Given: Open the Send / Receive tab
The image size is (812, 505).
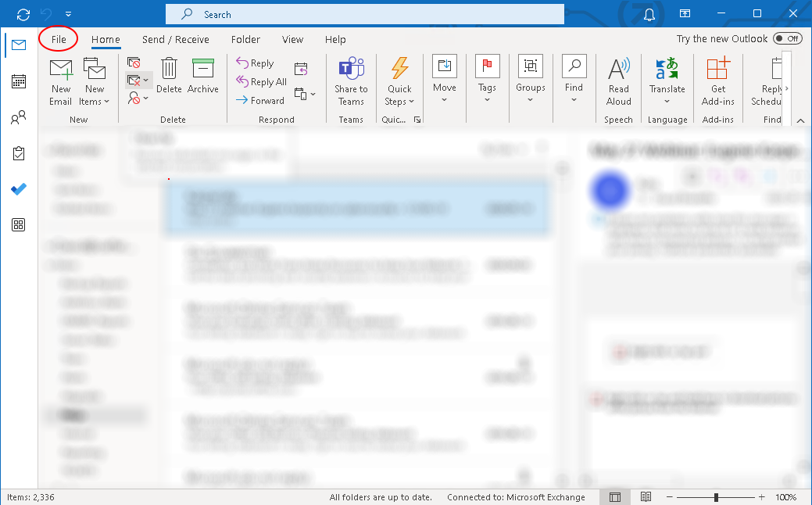Looking at the screenshot, I should (176, 39).
